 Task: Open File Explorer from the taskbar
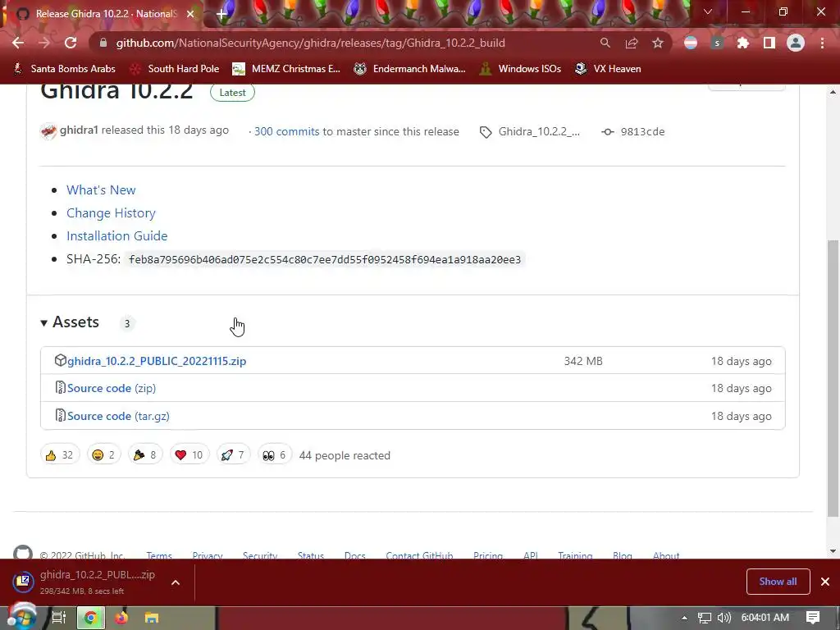pyautogui.click(x=152, y=618)
